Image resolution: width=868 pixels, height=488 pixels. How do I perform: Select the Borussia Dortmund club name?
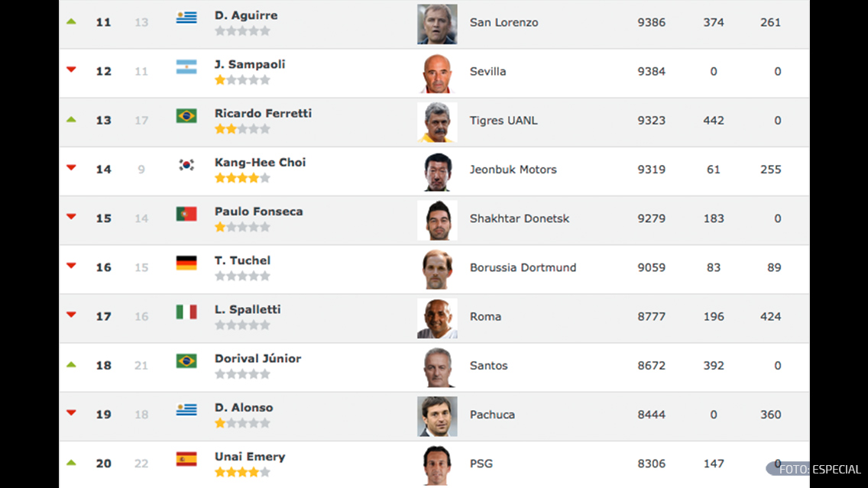(523, 268)
